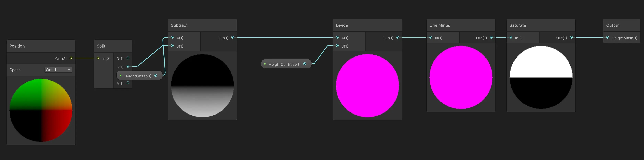Click the Subtract node Out(1) output port
The width and height of the screenshot is (644, 160).
pyautogui.click(x=233, y=37)
